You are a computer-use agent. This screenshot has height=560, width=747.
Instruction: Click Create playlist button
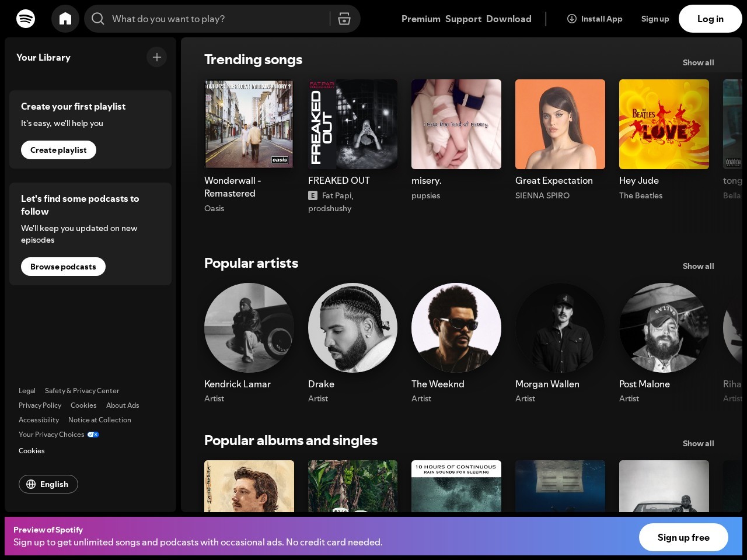click(x=58, y=150)
